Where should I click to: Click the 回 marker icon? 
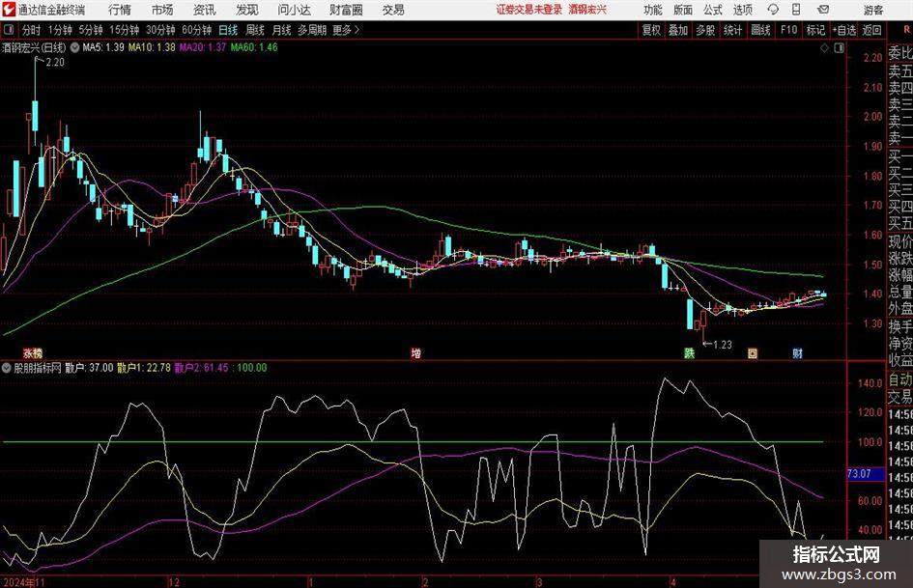pyautogui.click(x=753, y=352)
